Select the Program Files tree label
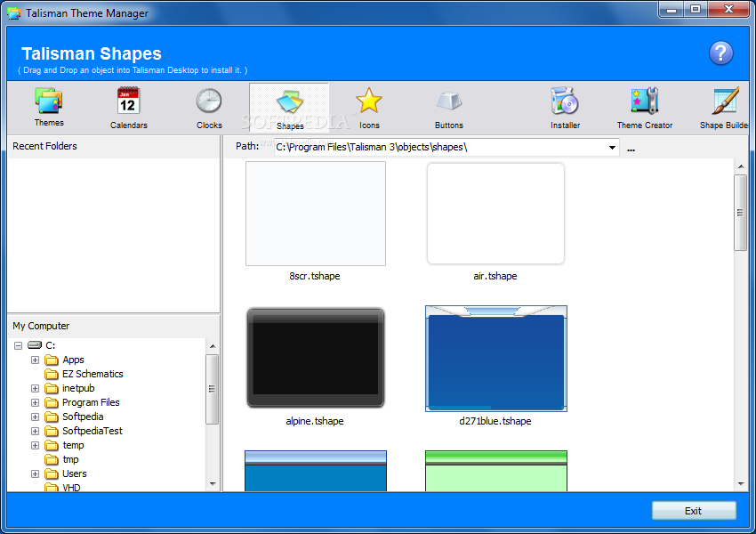The width and height of the screenshot is (756, 534). 91,402
